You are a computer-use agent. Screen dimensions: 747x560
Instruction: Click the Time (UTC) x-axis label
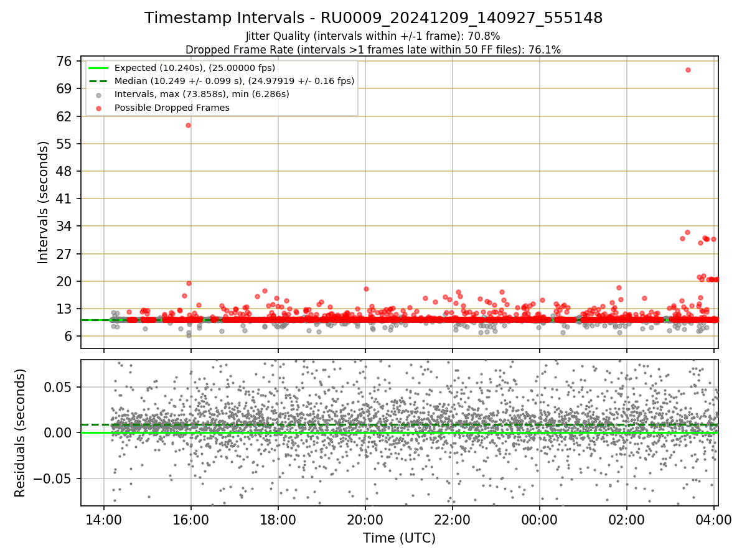[x=400, y=538]
